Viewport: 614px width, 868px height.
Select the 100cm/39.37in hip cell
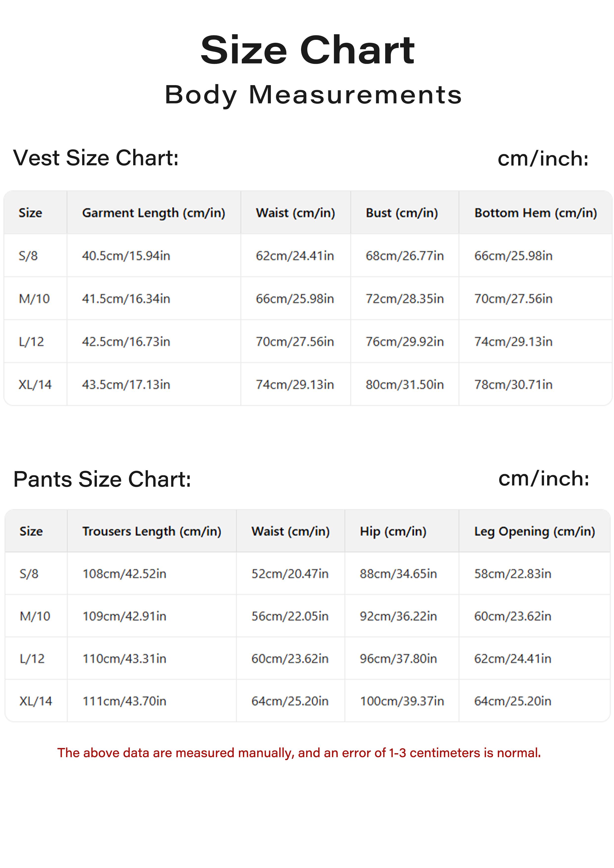click(402, 701)
